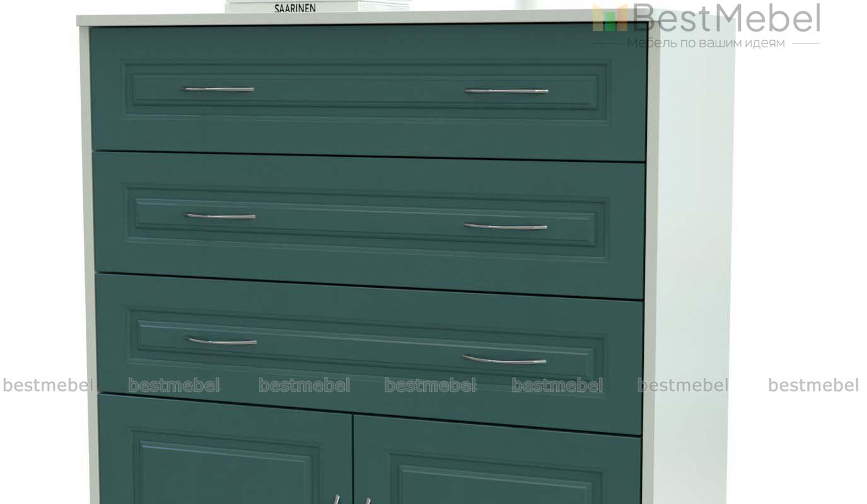Select the second drawer's right handle
This screenshot has height=504, width=867.
[506, 226]
